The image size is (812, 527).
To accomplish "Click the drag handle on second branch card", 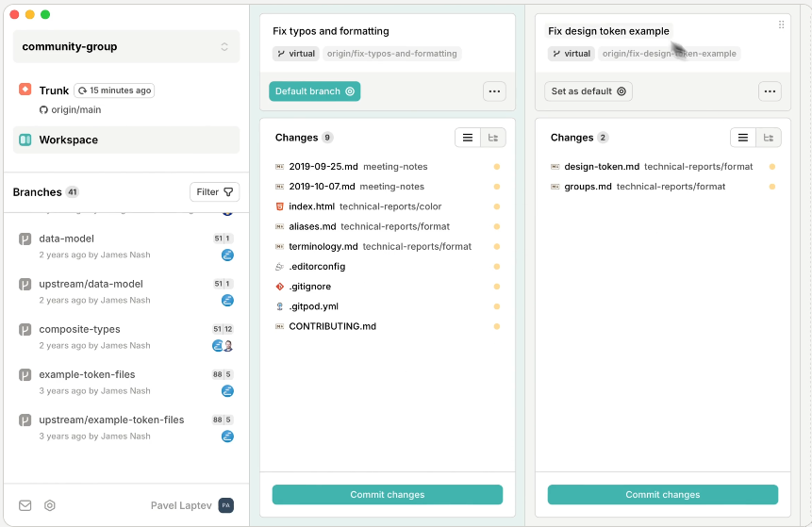I will (781, 25).
